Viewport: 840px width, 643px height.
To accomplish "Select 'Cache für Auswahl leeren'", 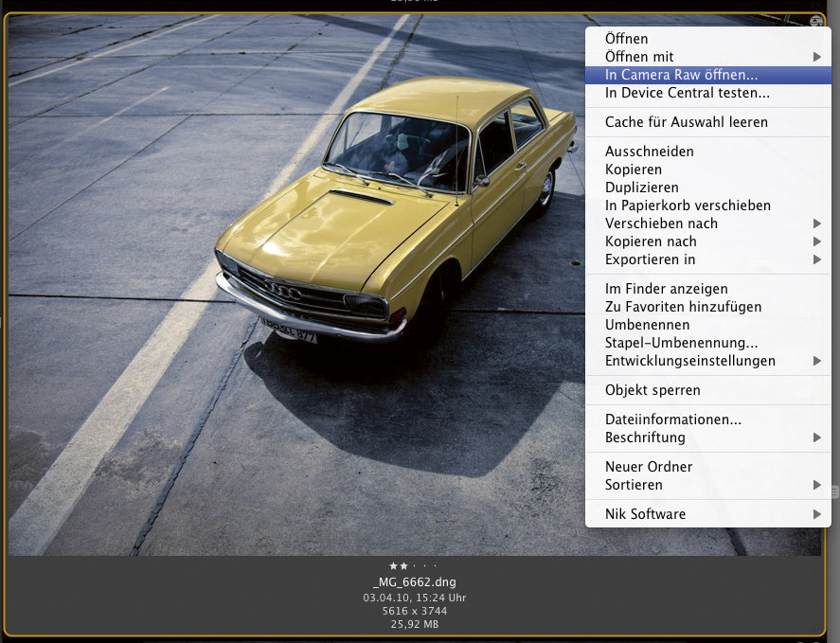I will pyautogui.click(x=686, y=122).
